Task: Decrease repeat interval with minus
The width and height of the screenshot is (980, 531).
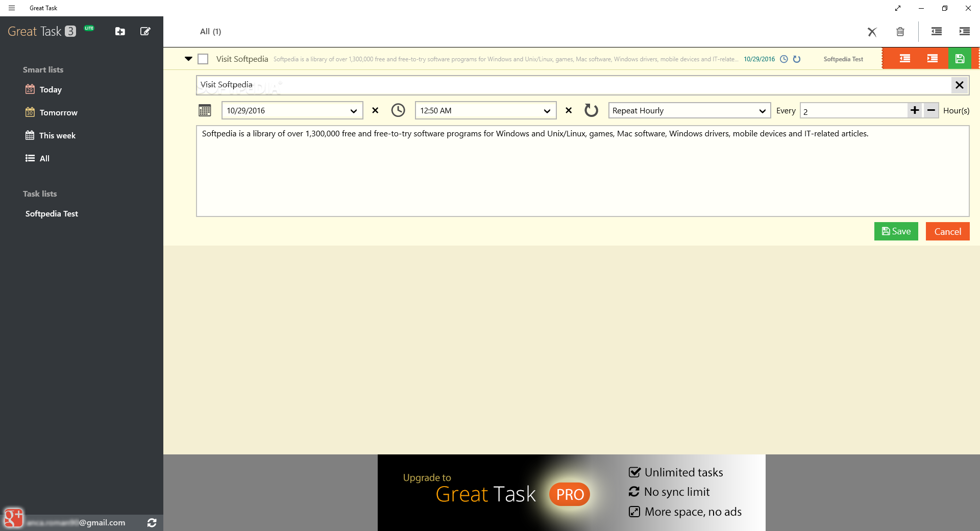Action: click(931, 110)
